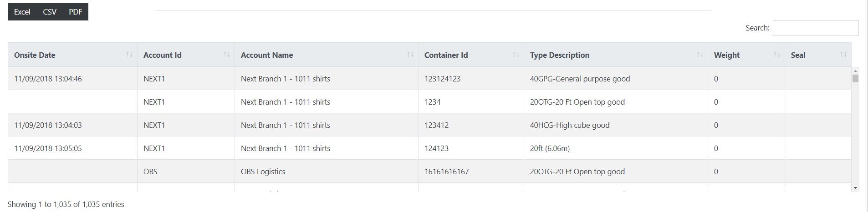This screenshot has width=868, height=212.
Task: Click the 20ft (6.06m) description cell
Action: (616, 148)
